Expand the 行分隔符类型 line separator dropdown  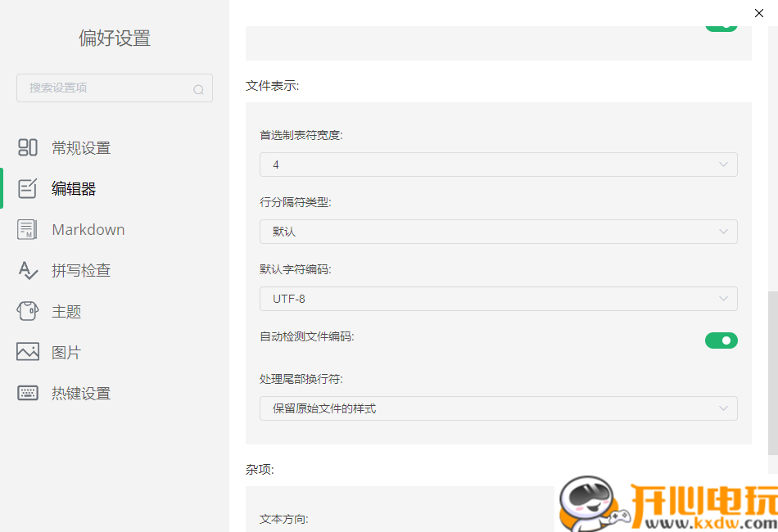click(498, 231)
